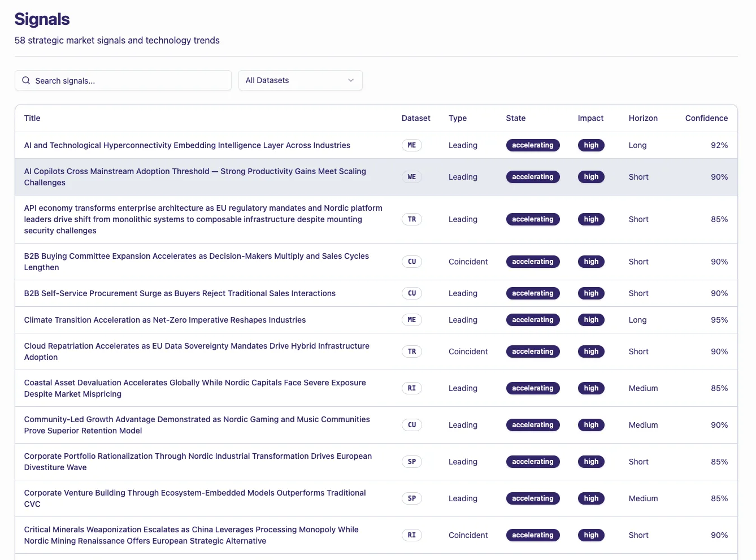
Task: Open the All Datasets dropdown
Action: [300, 80]
